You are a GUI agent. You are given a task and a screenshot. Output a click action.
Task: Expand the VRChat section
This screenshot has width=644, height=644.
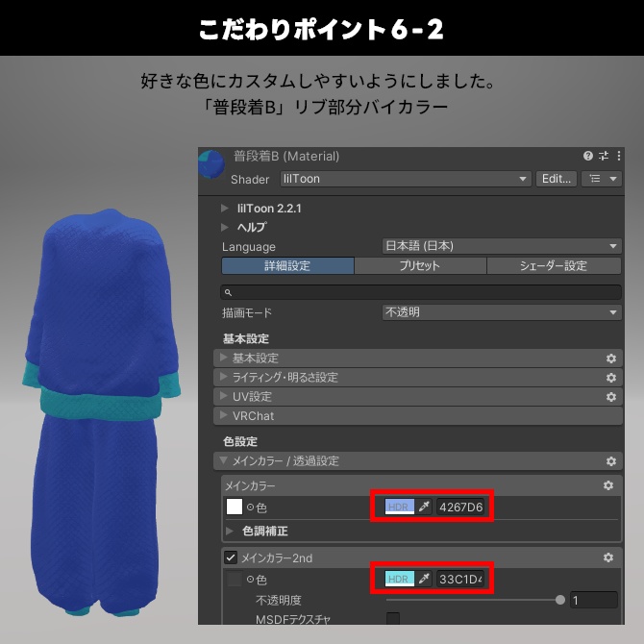pyautogui.click(x=418, y=415)
